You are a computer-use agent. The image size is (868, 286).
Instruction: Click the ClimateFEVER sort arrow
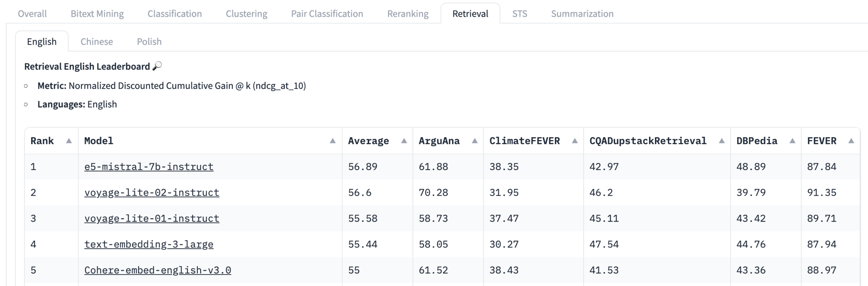coord(575,141)
